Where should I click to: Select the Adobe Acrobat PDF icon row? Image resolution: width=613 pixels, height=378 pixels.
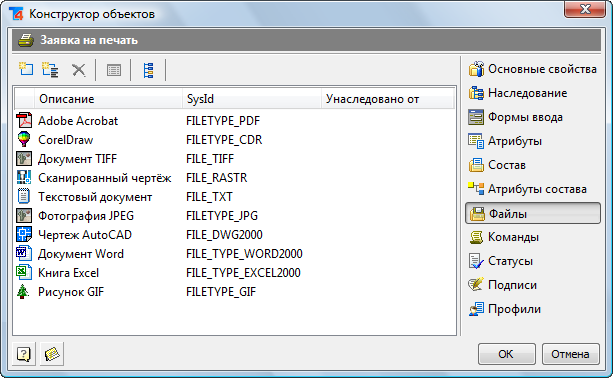235,120
